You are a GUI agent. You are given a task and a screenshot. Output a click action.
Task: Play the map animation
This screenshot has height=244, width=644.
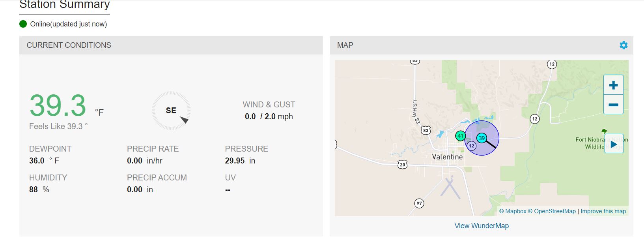[614, 145]
